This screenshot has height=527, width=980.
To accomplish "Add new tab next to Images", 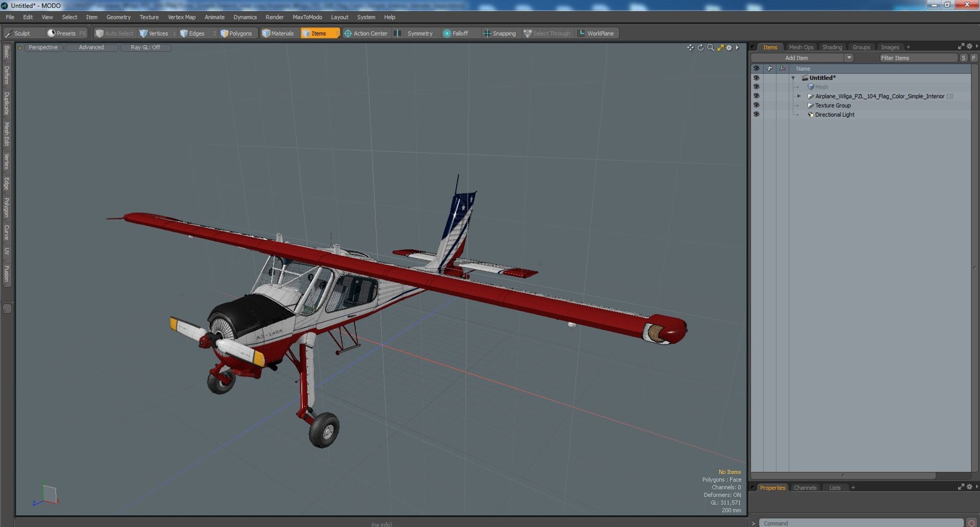I will click(908, 47).
